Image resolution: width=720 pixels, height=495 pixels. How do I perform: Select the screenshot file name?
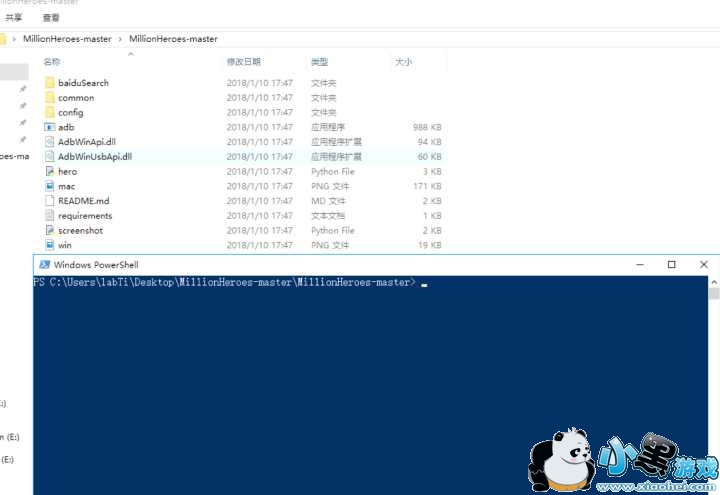click(x=80, y=230)
